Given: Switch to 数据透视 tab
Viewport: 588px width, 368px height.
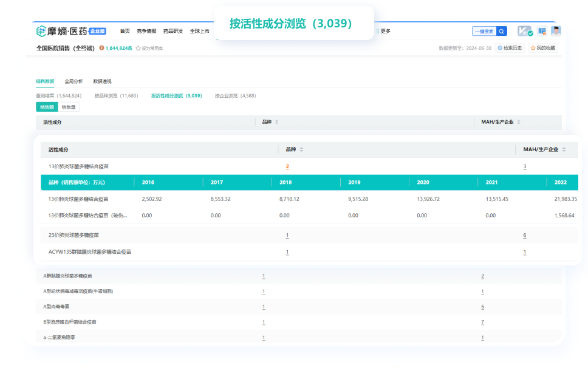Looking at the screenshot, I should 102,81.
